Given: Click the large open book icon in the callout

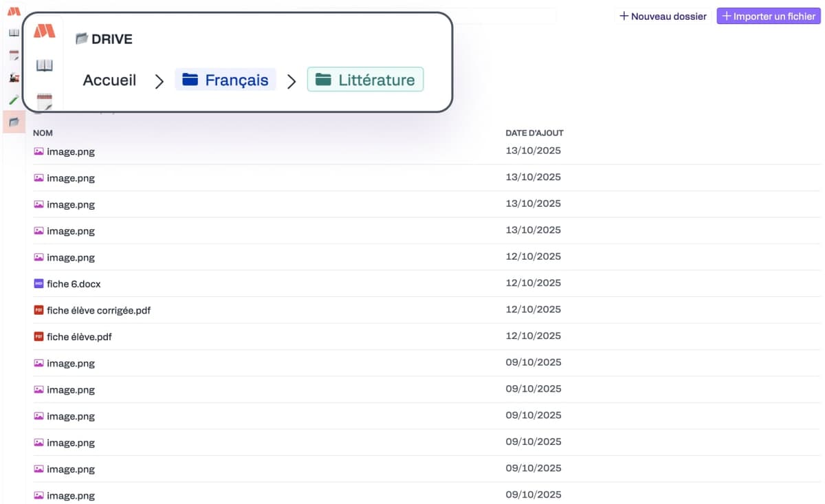Looking at the screenshot, I should point(45,65).
